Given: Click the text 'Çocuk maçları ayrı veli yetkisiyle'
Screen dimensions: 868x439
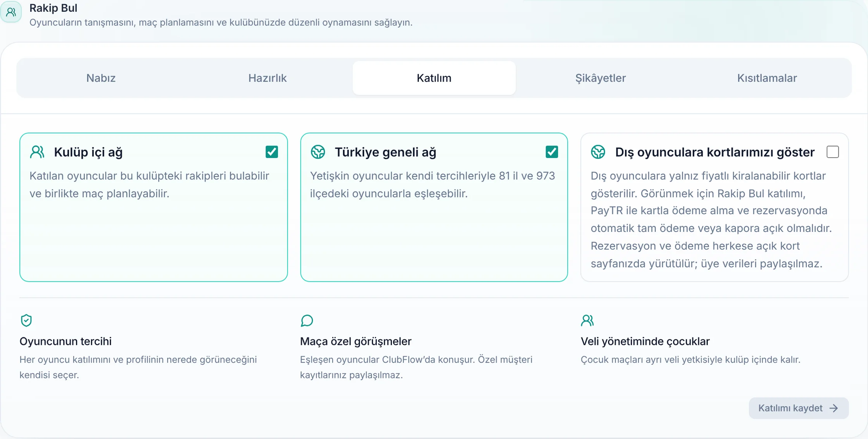Looking at the screenshot, I should (690, 359).
